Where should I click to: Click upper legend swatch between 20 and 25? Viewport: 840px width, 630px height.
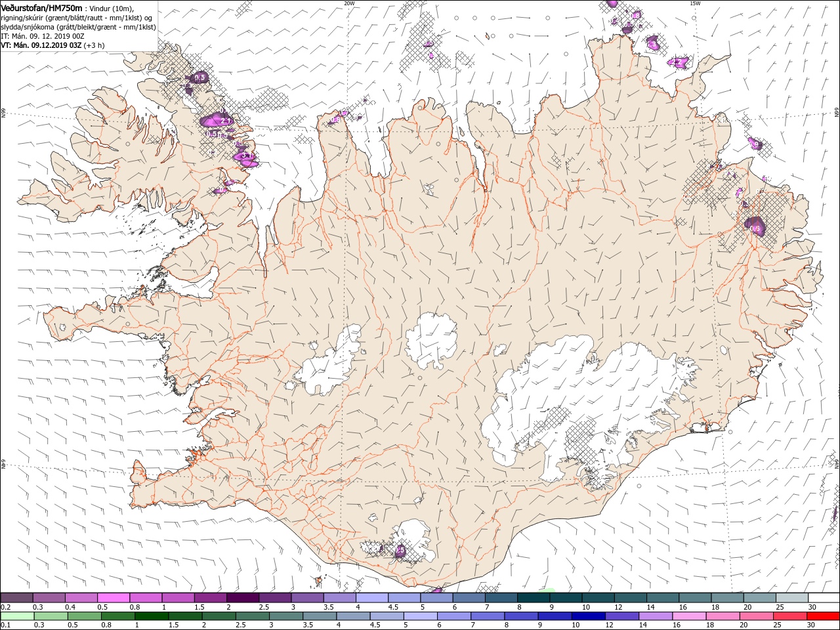click(759, 598)
